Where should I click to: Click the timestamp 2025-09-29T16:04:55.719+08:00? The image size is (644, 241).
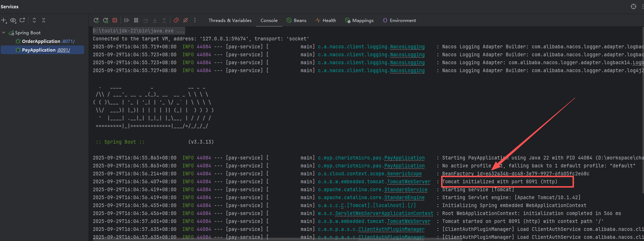pos(135,47)
